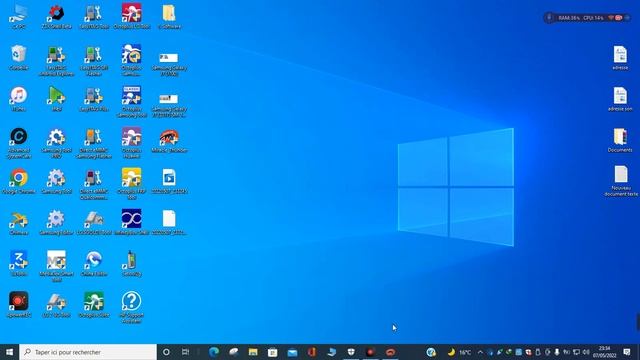Launch iTunes from the desktop
The width and height of the screenshot is (640, 360).
tap(19, 99)
